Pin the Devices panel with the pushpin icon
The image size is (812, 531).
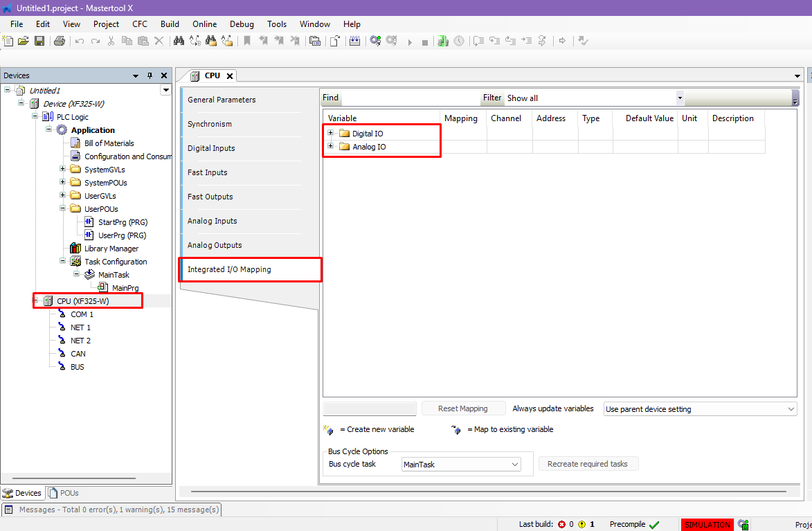150,75
